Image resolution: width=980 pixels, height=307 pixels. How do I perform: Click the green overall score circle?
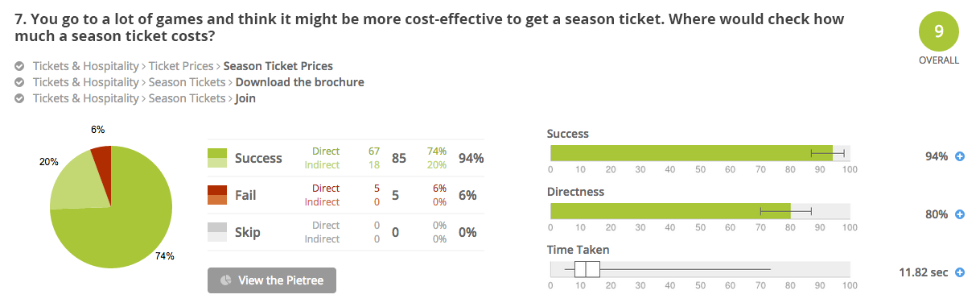click(x=938, y=32)
